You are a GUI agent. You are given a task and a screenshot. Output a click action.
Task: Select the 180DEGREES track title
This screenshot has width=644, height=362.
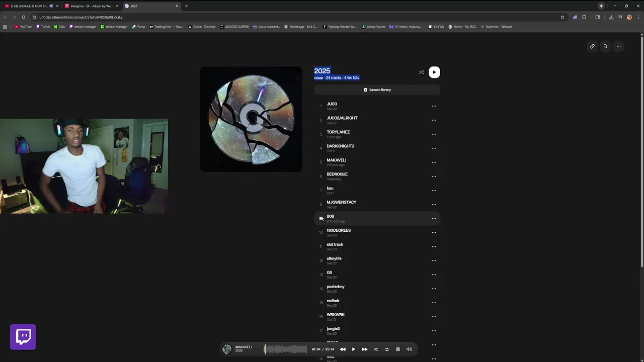point(339,231)
